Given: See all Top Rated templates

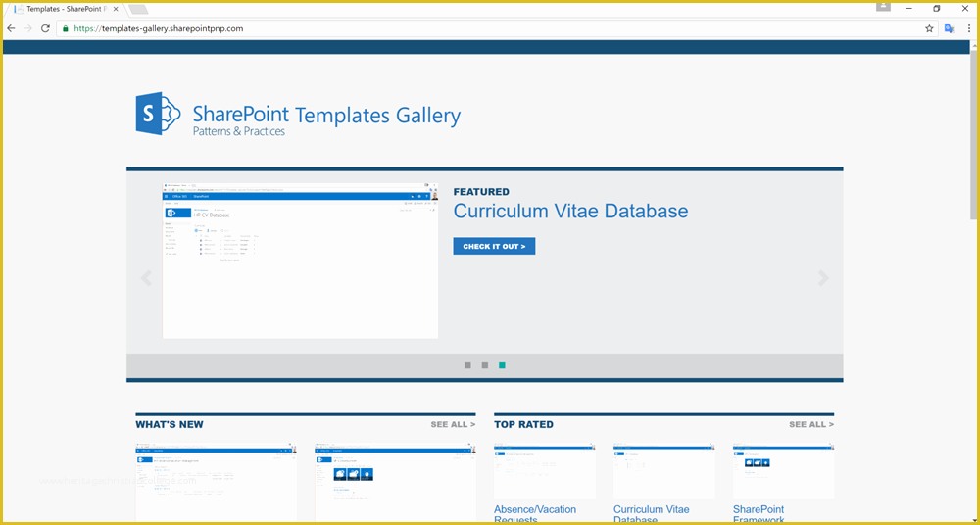Looking at the screenshot, I should pos(811,424).
